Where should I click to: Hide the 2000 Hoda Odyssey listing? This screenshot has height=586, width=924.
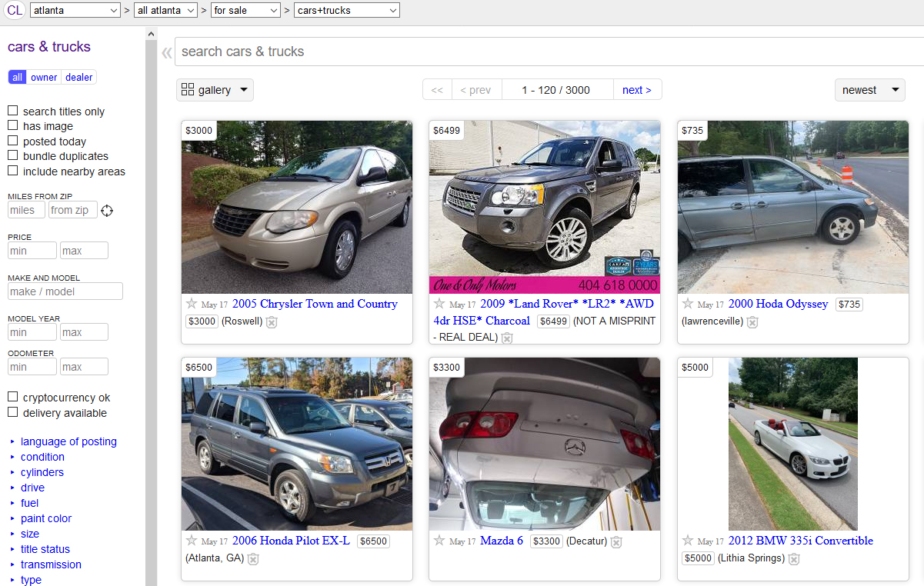(x=752, y=322)
